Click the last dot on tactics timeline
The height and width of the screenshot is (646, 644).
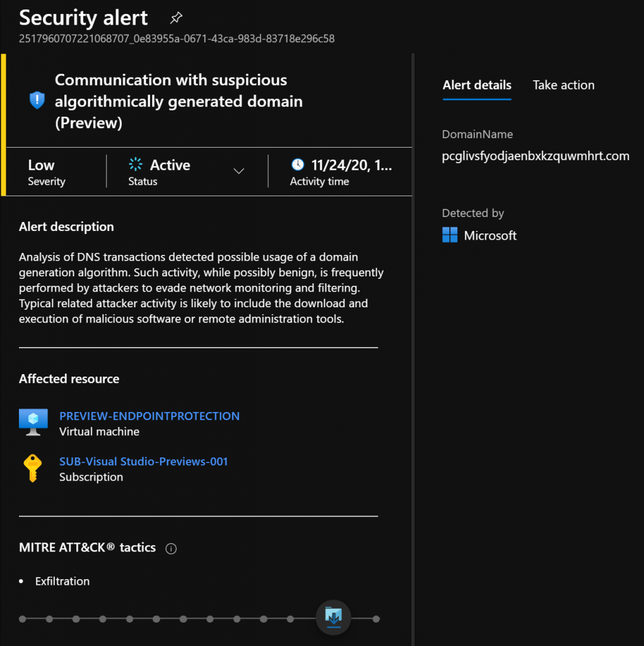tap(376, 619)
